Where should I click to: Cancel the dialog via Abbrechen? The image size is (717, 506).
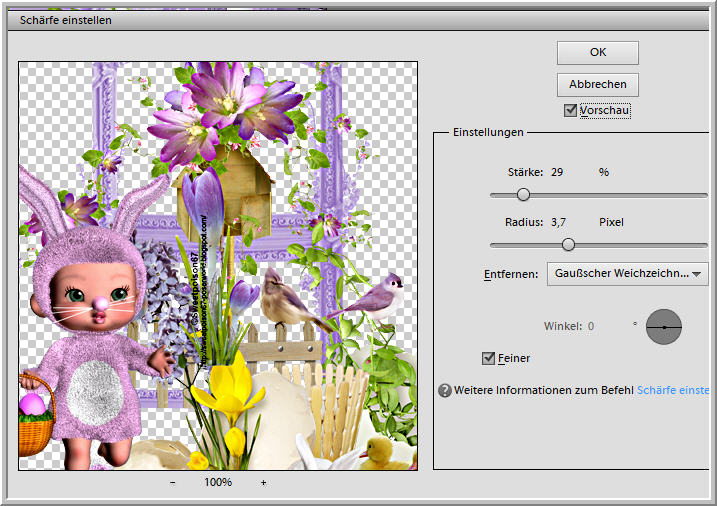tap(598, 85)
